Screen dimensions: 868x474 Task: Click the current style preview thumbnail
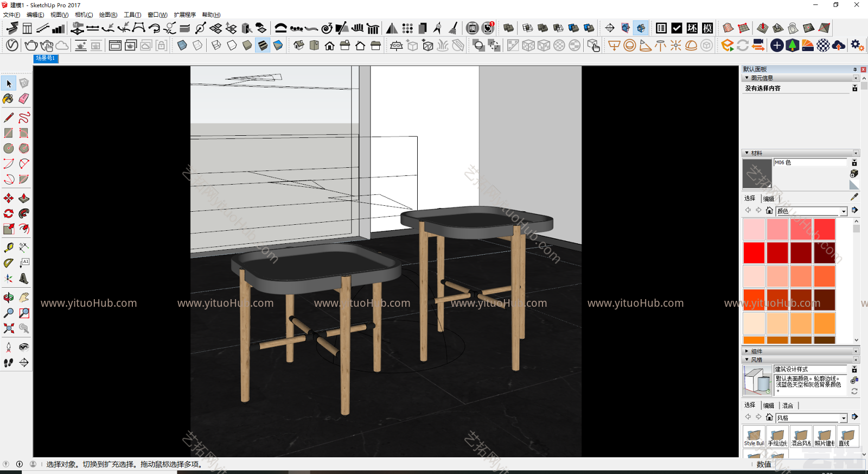757,380
